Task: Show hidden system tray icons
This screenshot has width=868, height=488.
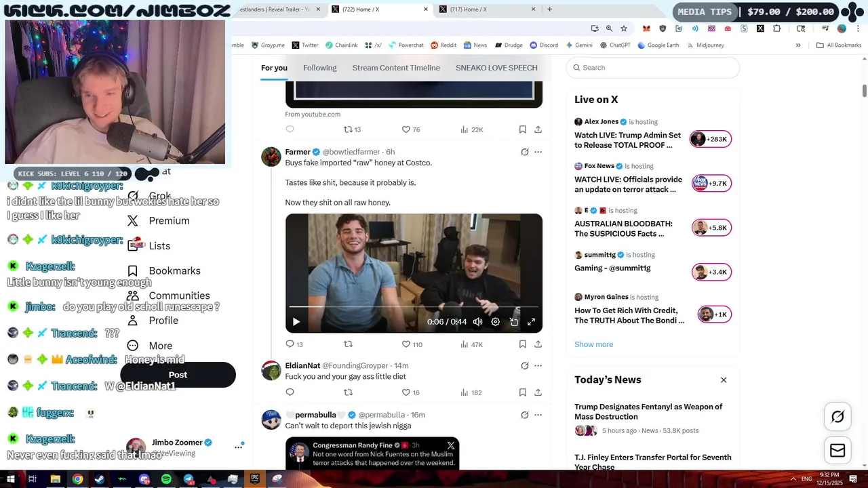Action: click(x=793, y=479)
